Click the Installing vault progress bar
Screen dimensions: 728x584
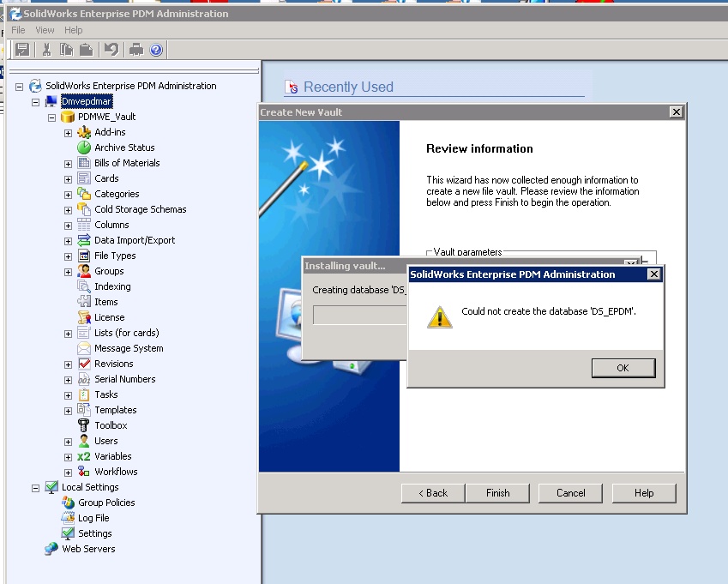tap(360, 315)
